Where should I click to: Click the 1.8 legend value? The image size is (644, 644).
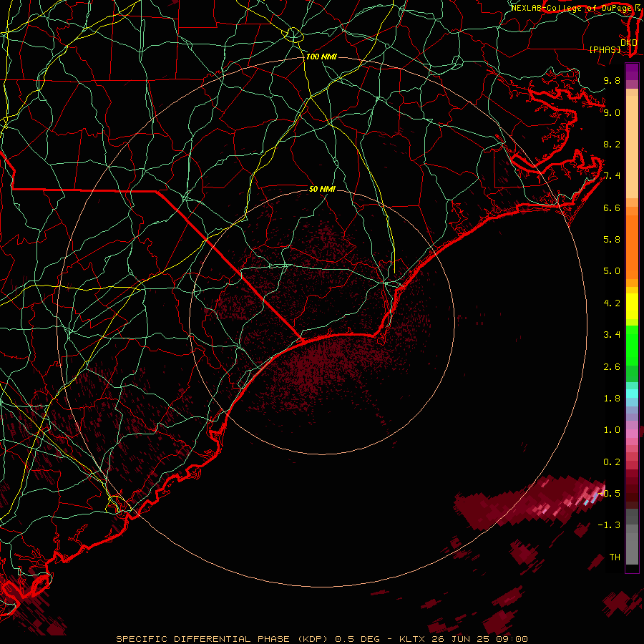pos(612,398)
